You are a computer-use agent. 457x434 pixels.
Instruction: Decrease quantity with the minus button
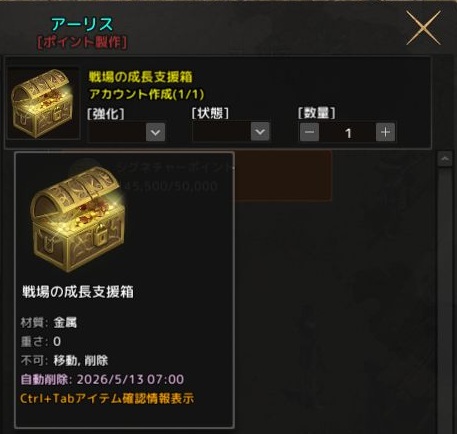tap(309, 132)
